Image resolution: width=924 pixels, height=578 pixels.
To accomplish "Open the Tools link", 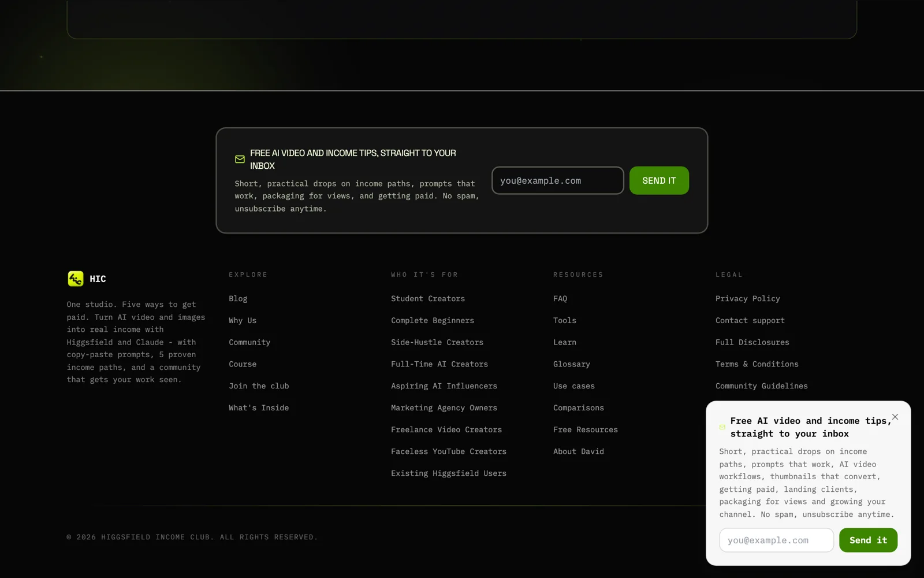I will click(565, 320).
